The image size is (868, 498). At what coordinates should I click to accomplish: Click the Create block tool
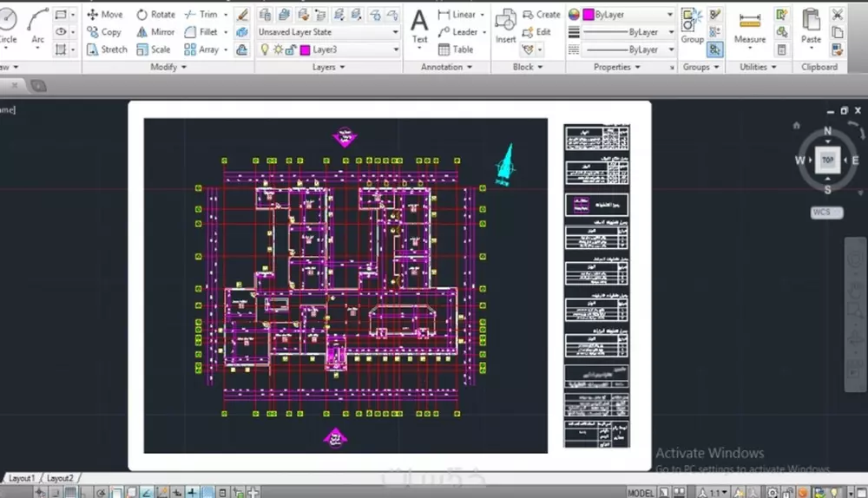coord(542,15)
